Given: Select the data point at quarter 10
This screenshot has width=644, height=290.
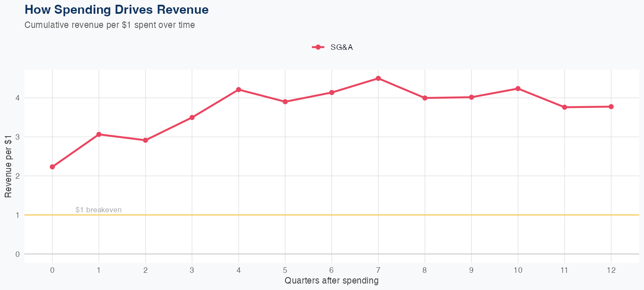Looking at the screenshot, I should point(518,89).
